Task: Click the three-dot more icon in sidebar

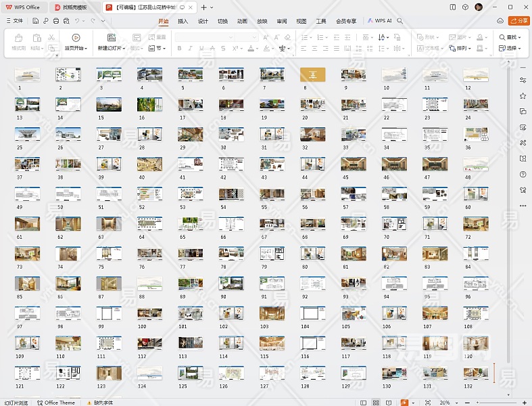Action: coord(523,206)
